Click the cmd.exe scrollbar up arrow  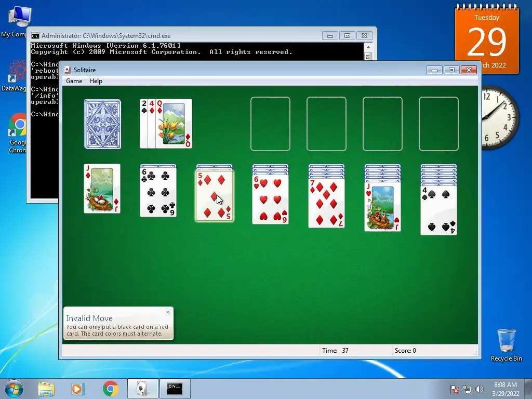pos(368,47)
